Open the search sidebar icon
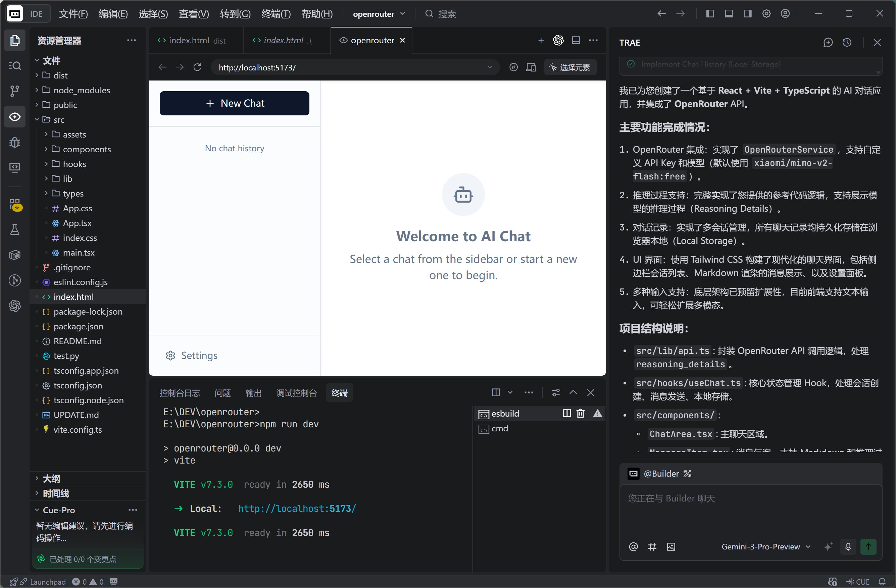The image size is (896, 588). point(15,65)
